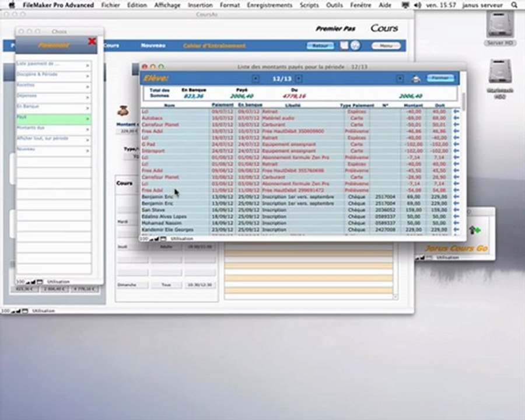The width and height of the screenshot is (525, 420).
Task: Click the display icon in menu bar
Action: point(405,5)
